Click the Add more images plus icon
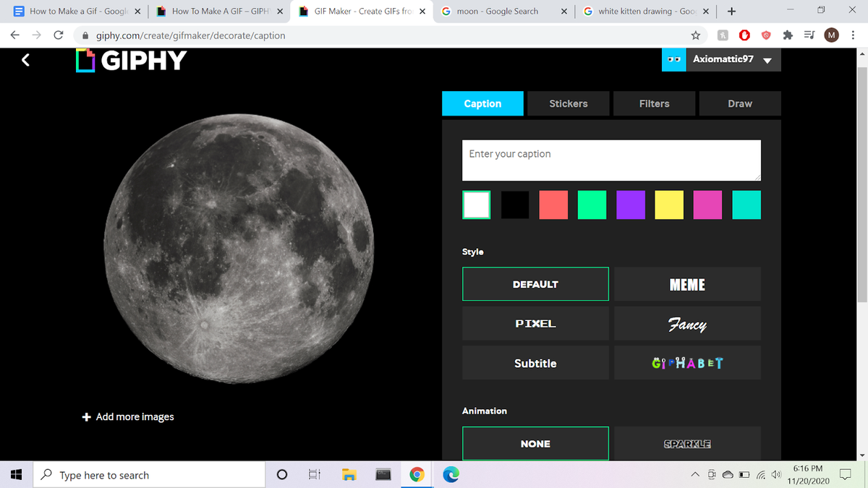Viewport: 868px width, 488px height. pyautogui.click(x=85, y=416)
